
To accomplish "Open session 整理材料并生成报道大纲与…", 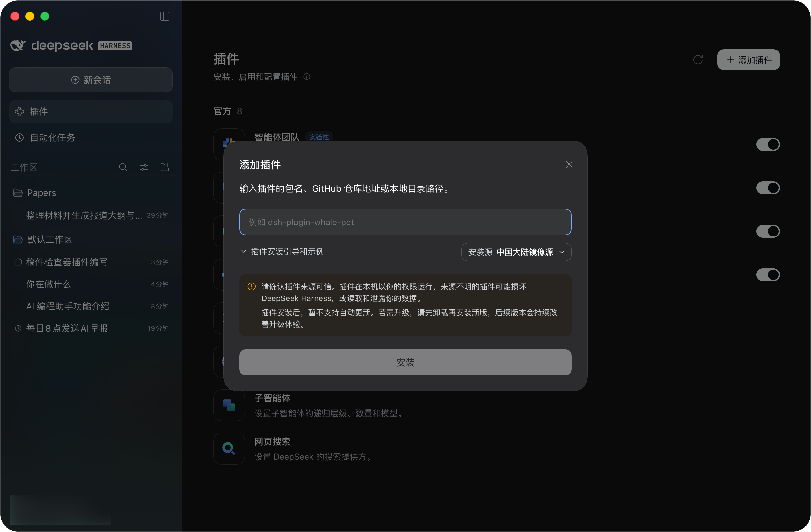I will click(91, 215).
